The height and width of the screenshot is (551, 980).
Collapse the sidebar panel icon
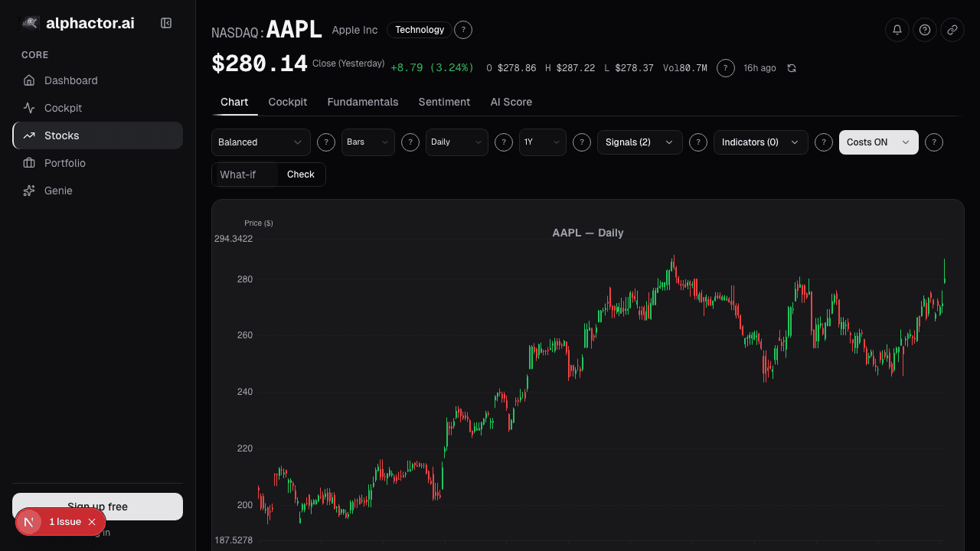click(x=166, y=23)
